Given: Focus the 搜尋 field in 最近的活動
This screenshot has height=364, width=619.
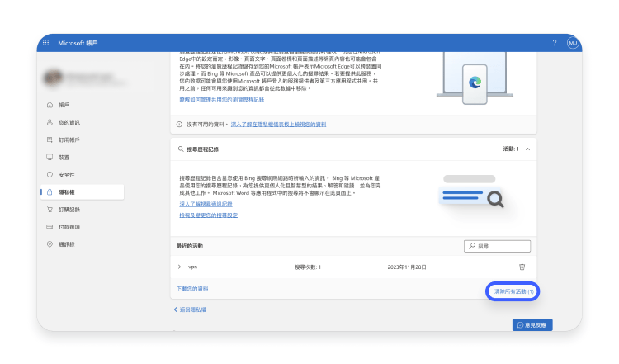Looking at the screenshot, I should click(497, 246).
